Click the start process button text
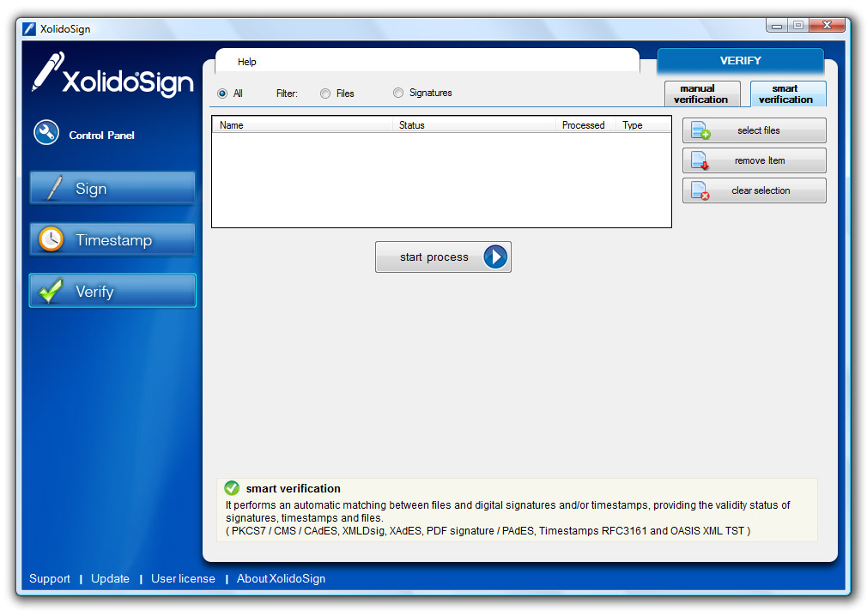The height and width of the screenshot is (616, 867). pyautogui.click(x=433, y=257)
